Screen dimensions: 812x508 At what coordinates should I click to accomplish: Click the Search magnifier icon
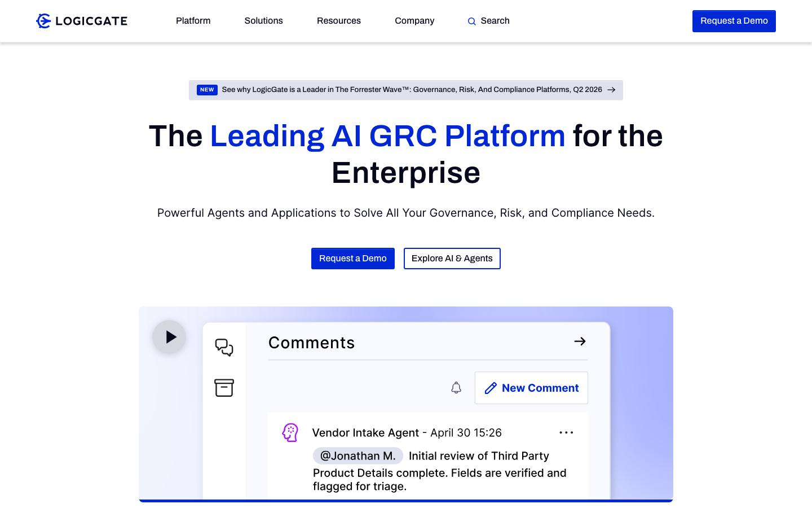[x=472, y=21]
